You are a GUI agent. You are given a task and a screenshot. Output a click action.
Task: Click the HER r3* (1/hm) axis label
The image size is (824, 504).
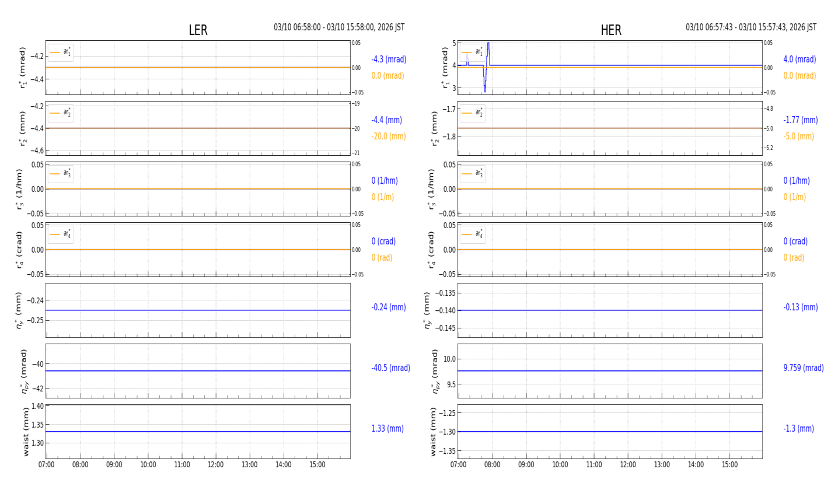(x=431, y=189)
